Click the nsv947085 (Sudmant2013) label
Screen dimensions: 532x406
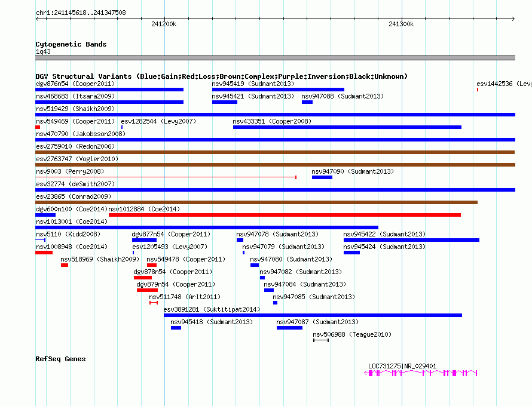point(314,297)
